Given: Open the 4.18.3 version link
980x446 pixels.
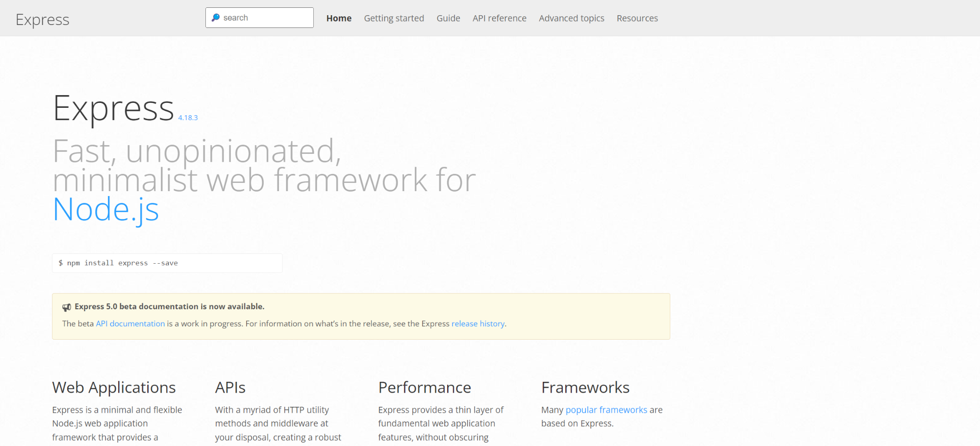Looking at the screenshot, I should pyautogui.click(x=188, y=118).
